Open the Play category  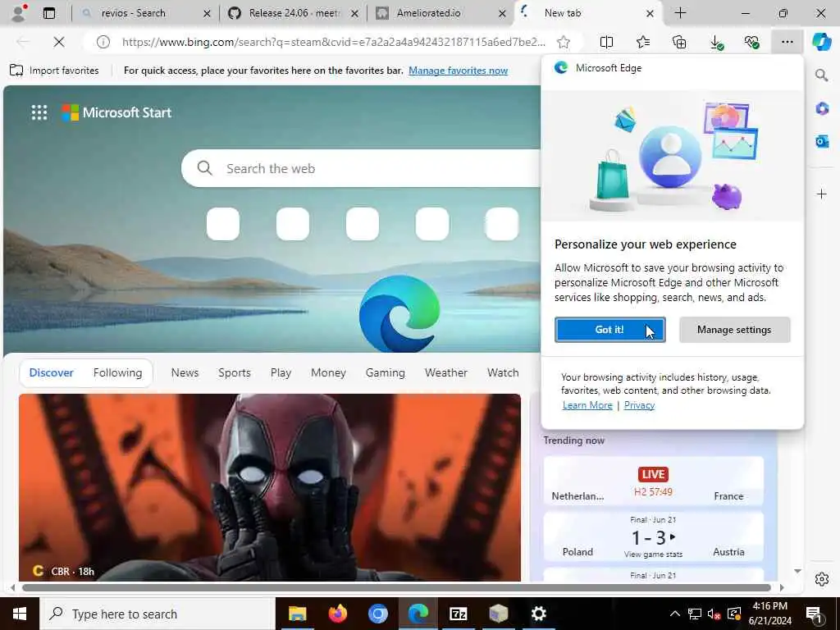point(281,373)
